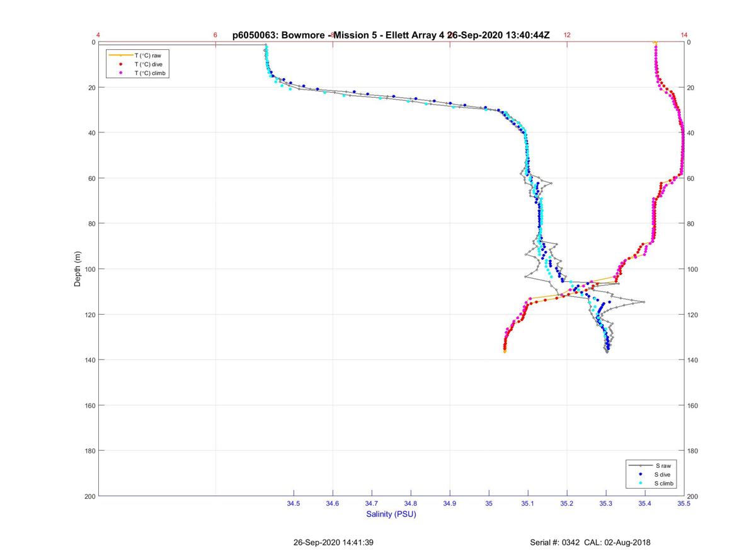The width and height of the screenshot is (756, 558).
Task: Click salinity tick label 35.5
Action: [684, 503]
